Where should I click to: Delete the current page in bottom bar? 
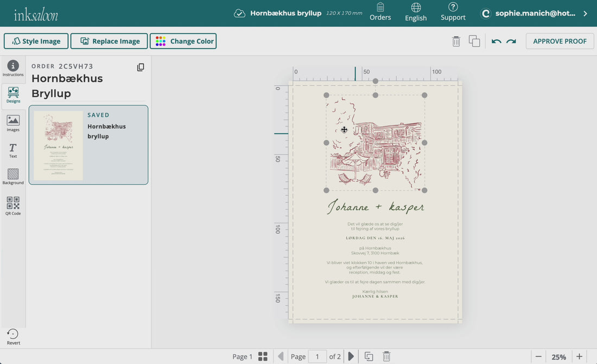point(386,356)
